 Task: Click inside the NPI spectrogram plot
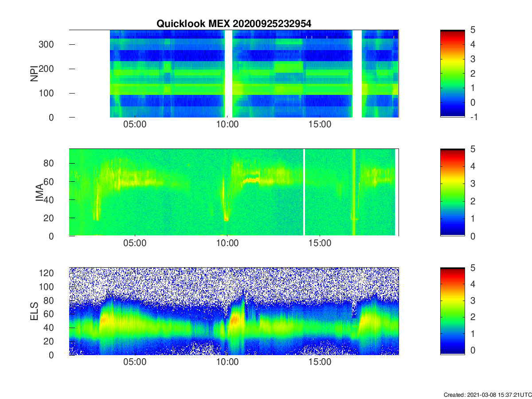(234, 74)
